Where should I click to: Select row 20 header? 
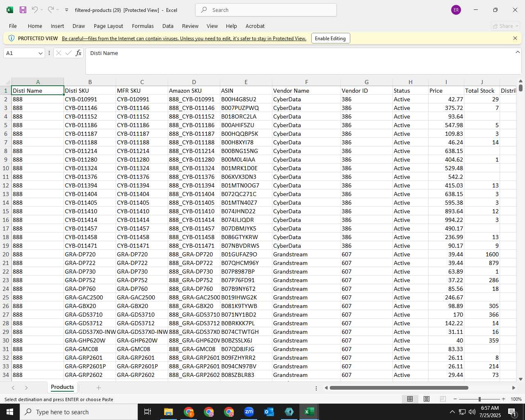pyautogui.click(x=6, y=254)
